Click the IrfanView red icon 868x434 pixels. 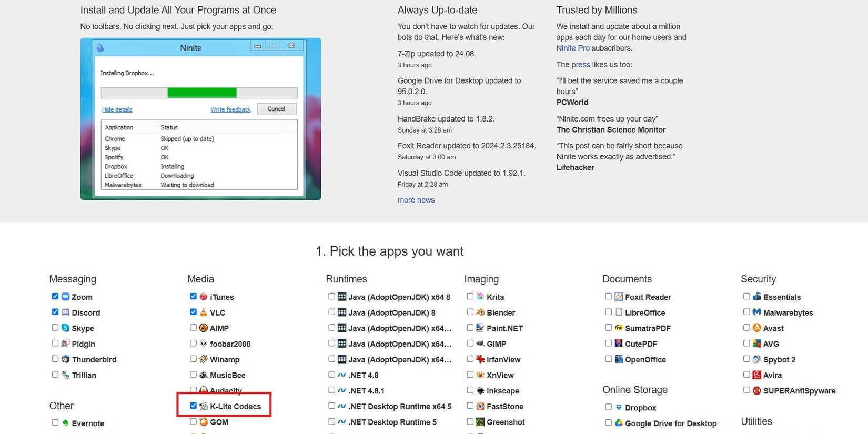(x=480, y=359)
